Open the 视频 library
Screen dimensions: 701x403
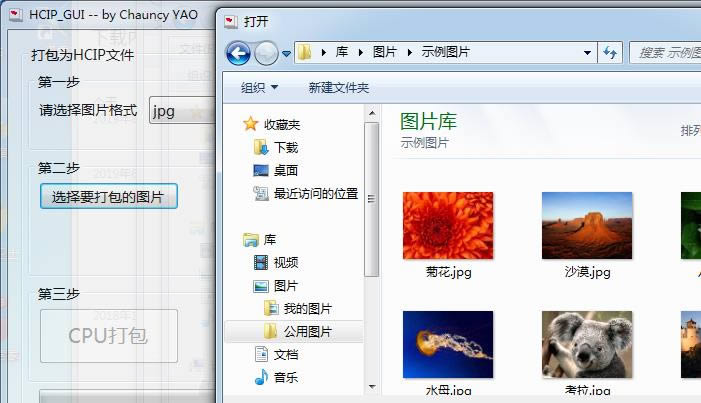(x=286, y=263)
